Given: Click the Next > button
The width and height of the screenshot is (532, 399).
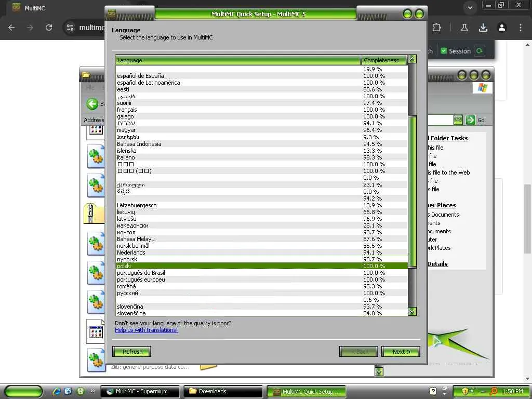Looking at the screenshot, I should 401,352.
